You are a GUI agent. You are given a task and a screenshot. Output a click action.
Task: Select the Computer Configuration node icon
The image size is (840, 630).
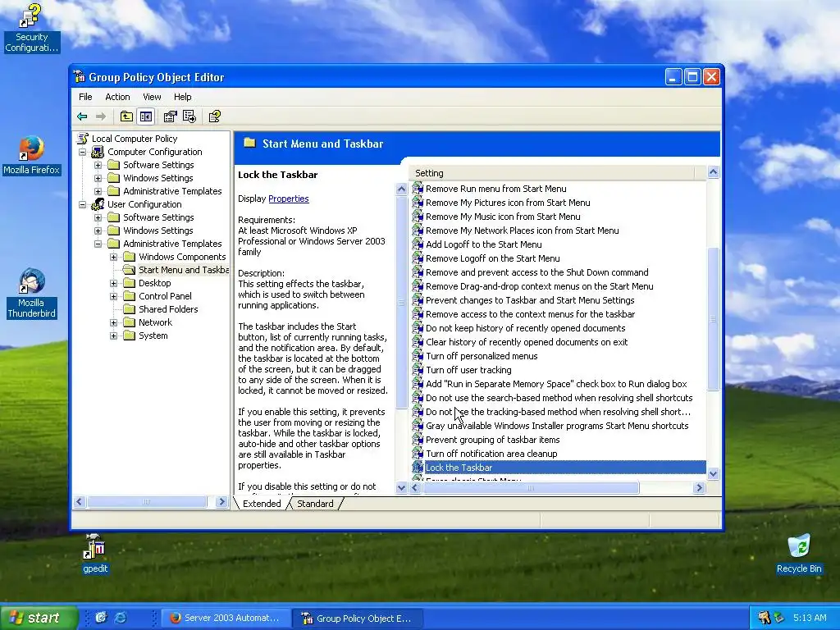click(98, 152)
